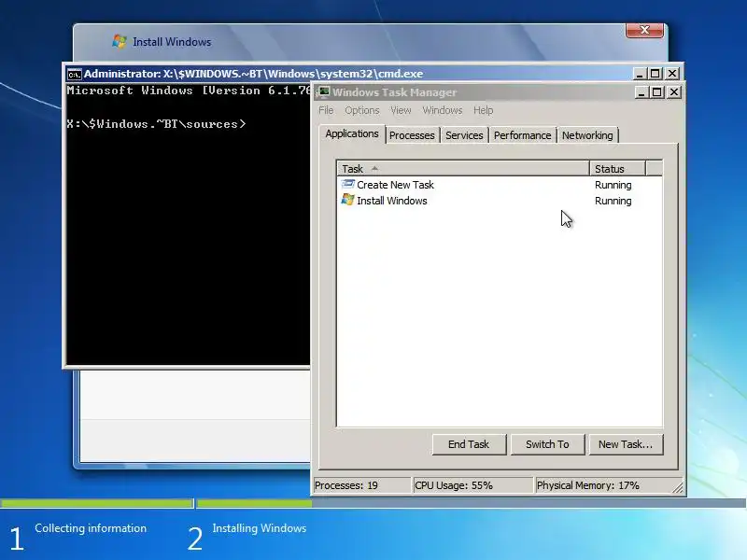
Task: Sort the list by the Task column header
Action: (x=463, y=169)
